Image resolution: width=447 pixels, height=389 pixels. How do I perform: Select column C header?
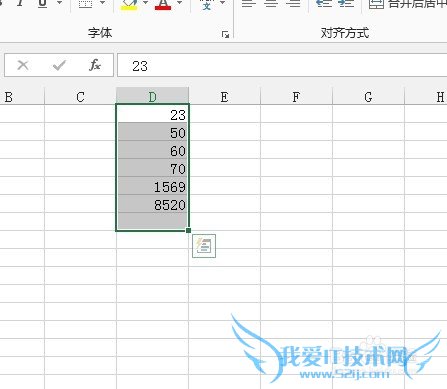pos(80,97)
